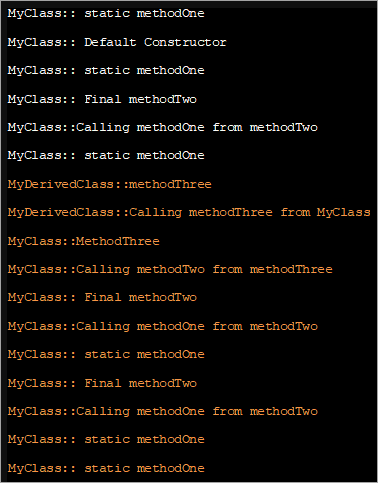Click the first white "static methodOne" line
378x483 pixels.
(106, 14)
